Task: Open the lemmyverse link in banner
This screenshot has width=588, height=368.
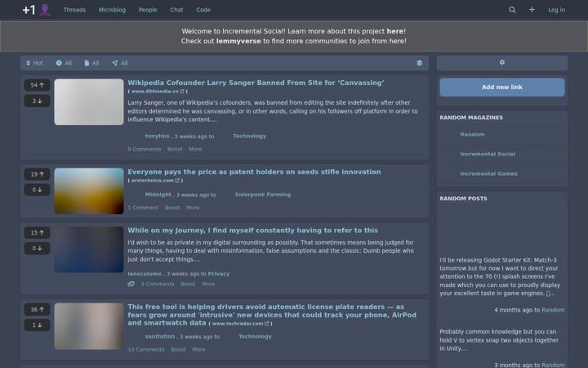Action: 238,41
